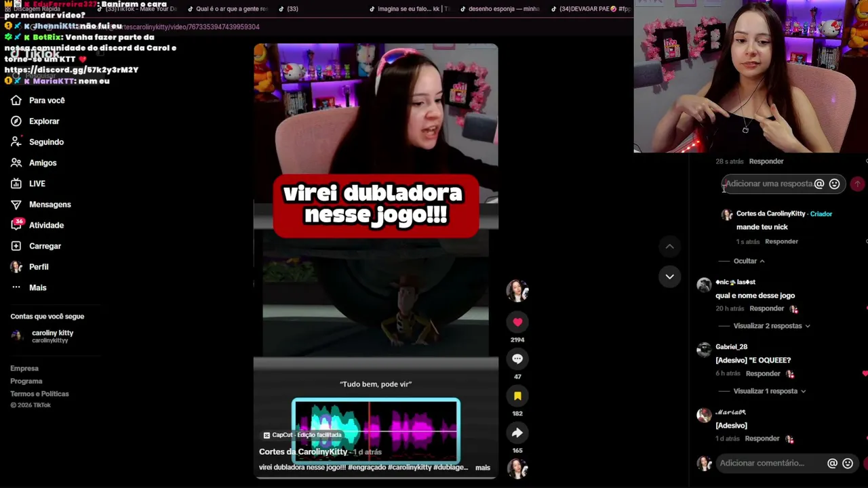Reply to the comment posted 1 d atrás
This screenshot has width=868, height=488.
click(x=762, y=439)
